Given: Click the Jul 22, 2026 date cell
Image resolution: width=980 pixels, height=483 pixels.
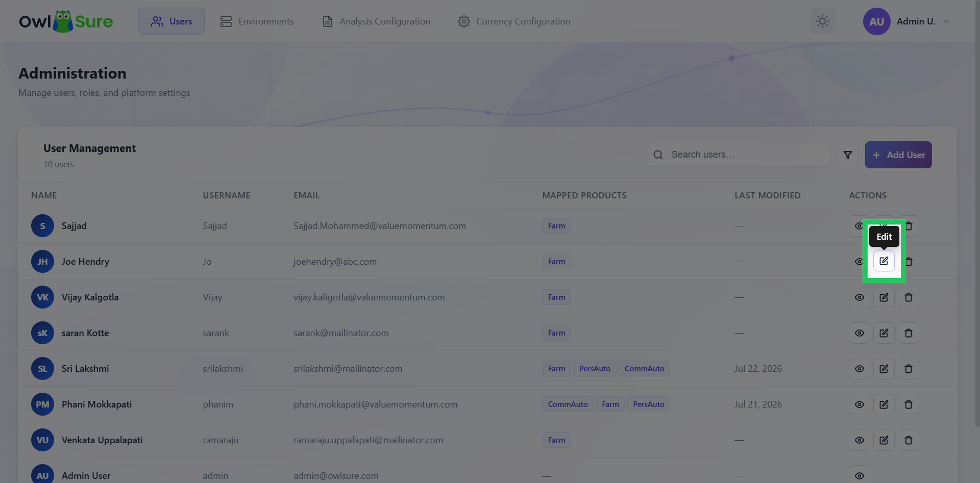Looking at the screenshot, I should coord(758,369).
